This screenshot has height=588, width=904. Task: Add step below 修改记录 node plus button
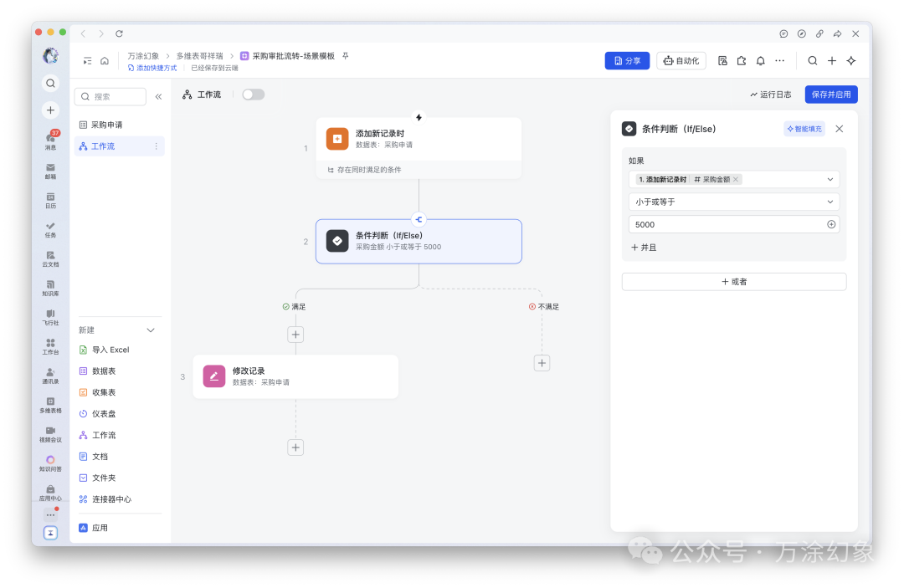(x=295, y=447)
